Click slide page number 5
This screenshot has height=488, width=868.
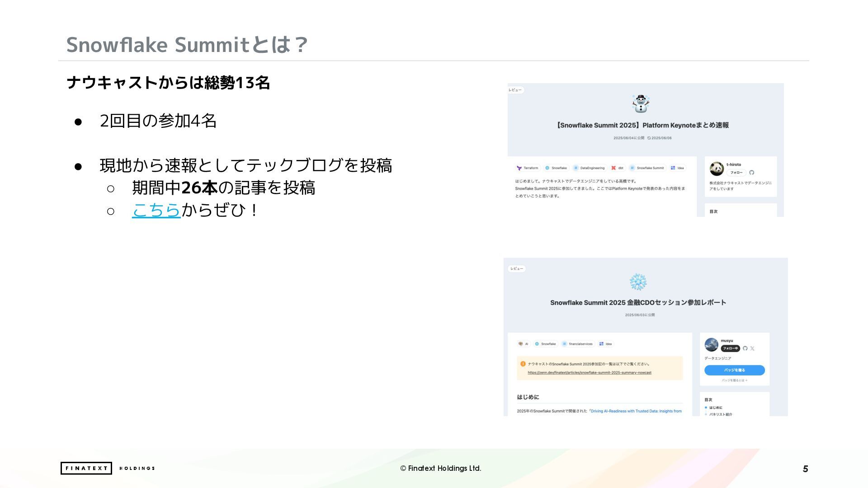[x=805, y=469]
